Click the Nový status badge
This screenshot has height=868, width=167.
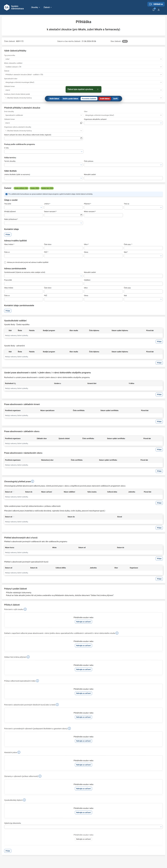click(125, 41)
